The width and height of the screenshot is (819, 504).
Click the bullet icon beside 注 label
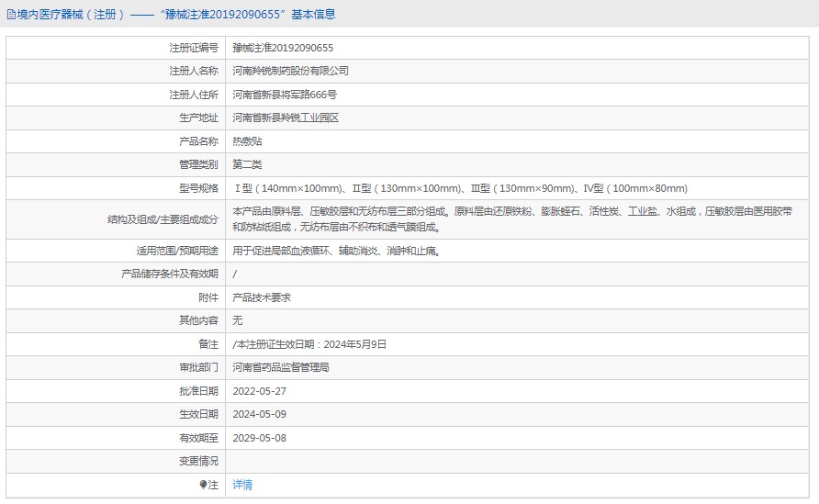point(204,485)
